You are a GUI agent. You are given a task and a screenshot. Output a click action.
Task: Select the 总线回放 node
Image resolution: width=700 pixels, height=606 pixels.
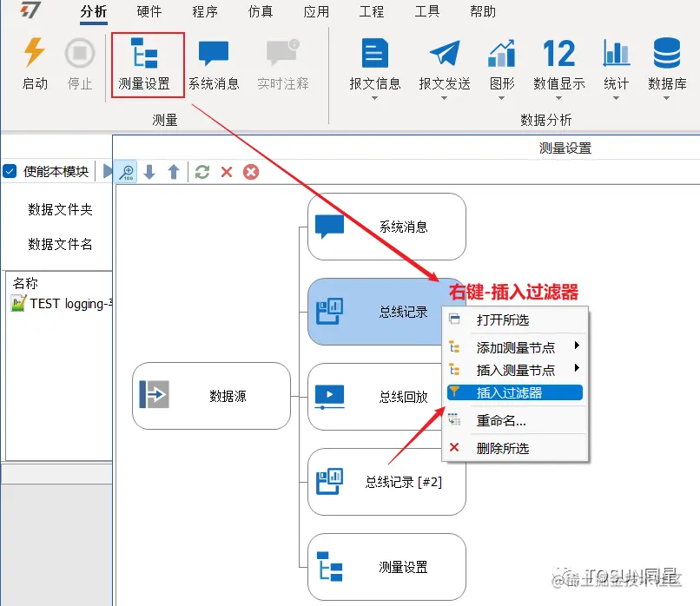tap(375, 397)
